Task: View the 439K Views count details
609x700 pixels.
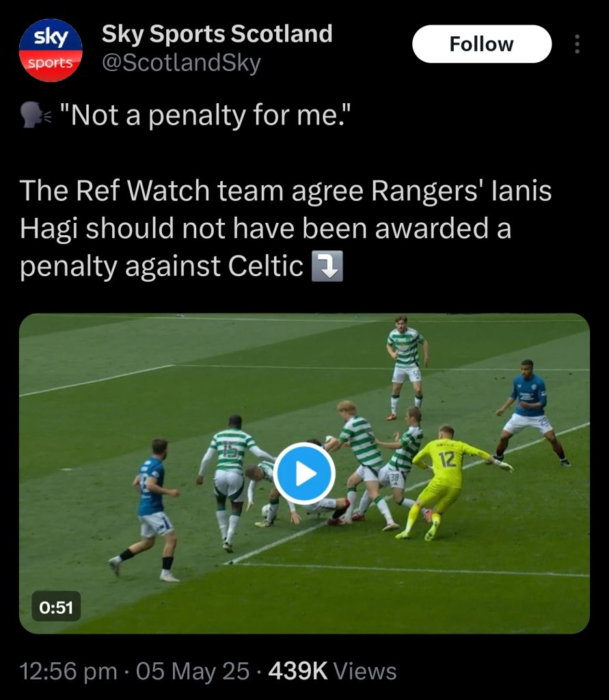Action: (332, 671)
